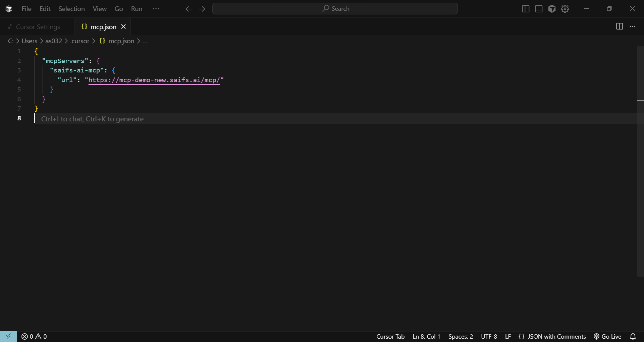Toggle the AI pane cube icon
Viewport: 644px width, 342px height.
(552, 9)
